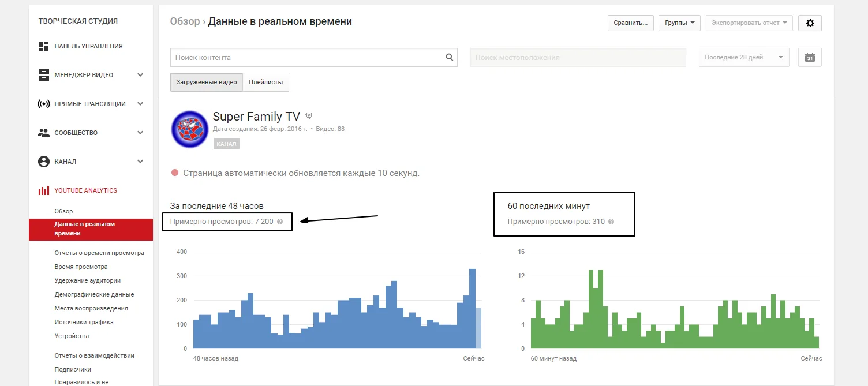Viewport: 868px width, 386px height.
Task: Click the Super Family TV channel title
Action: (x=256, y=117)
